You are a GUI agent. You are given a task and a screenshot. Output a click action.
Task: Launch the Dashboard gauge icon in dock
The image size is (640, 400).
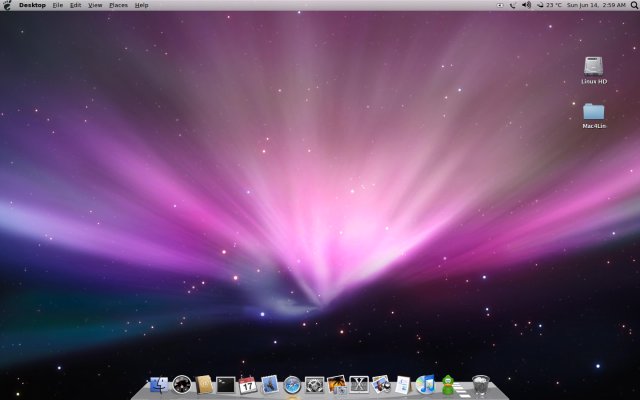point(181,384)
